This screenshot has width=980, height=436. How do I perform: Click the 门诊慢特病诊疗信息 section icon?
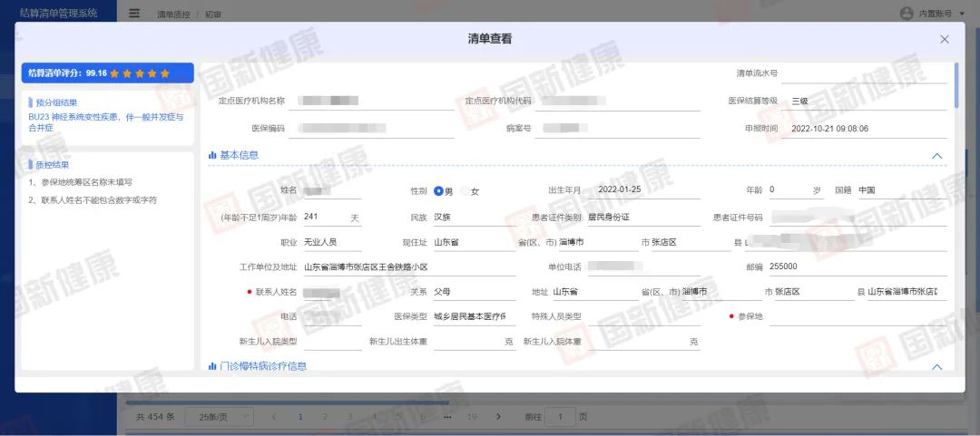click(x=212, y=366)
